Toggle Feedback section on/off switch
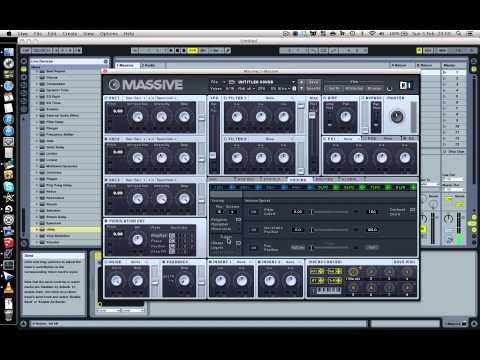480x360 pixels. point(165,262)
